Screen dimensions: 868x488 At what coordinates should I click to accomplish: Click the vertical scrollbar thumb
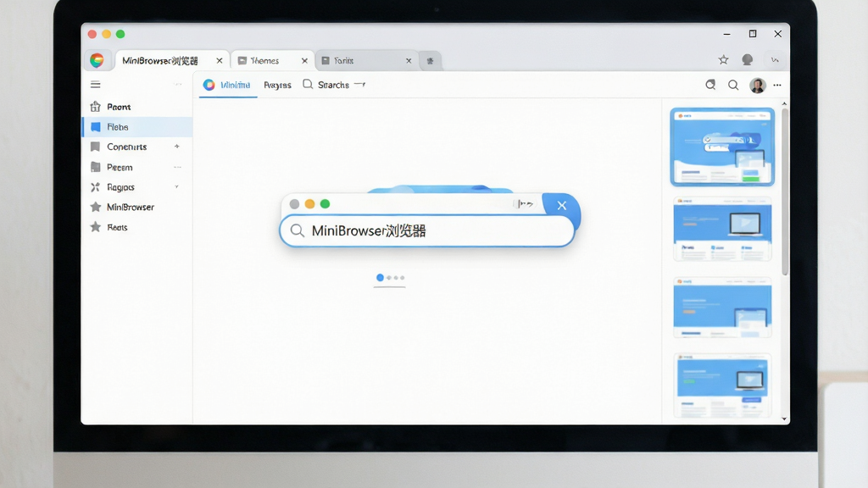(784, 191)
